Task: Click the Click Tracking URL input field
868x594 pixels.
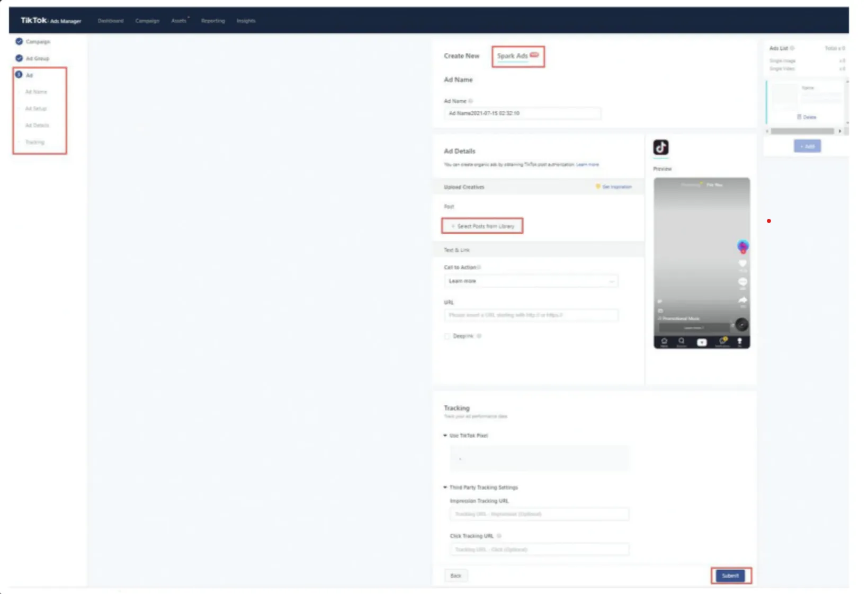Action: pos(540,549)
